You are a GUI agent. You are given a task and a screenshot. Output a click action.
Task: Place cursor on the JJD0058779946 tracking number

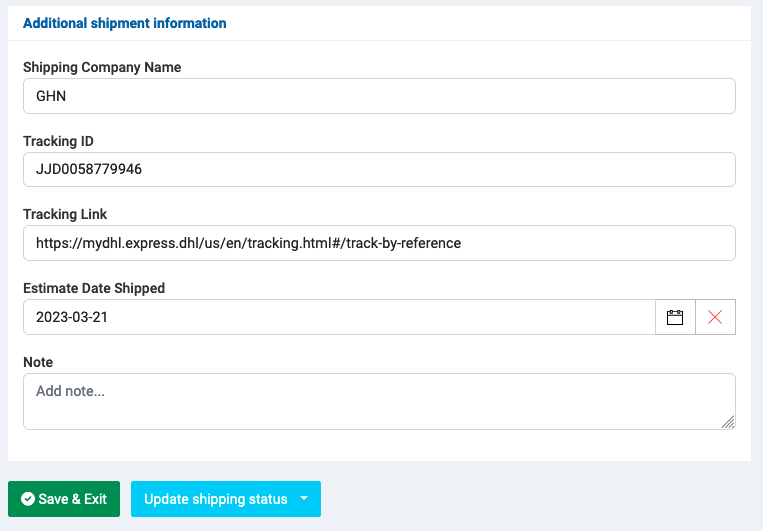(89, 169)
